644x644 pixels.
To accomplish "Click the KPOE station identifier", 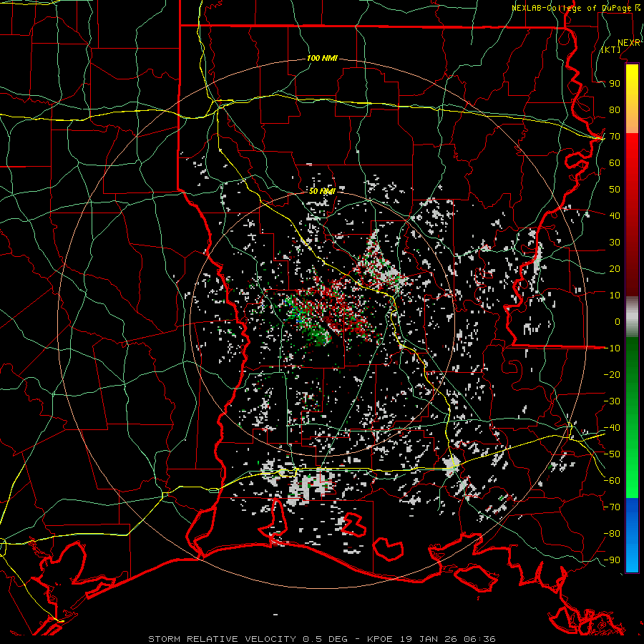I will (x=380, y=639).
